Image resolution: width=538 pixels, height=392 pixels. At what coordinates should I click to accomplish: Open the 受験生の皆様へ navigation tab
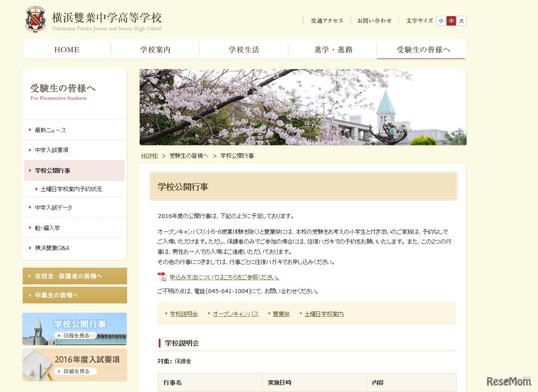point(422,50)
